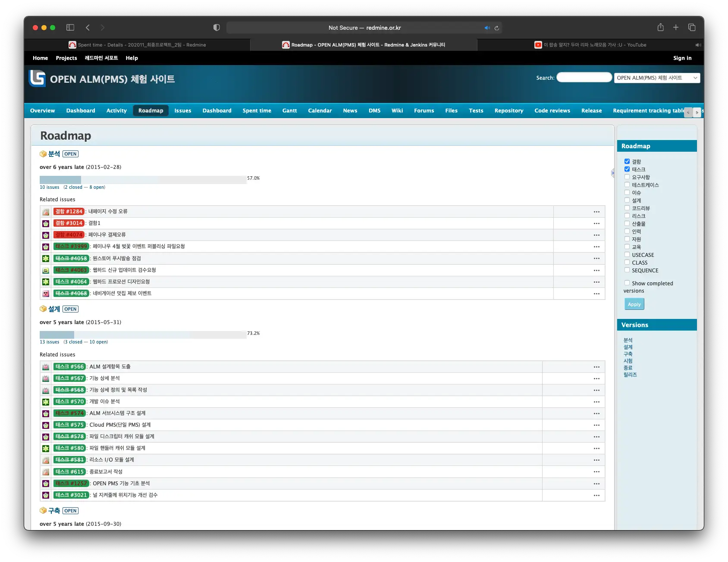
Task: Open the project jump dropdown
Action: (x=657, y=78)
